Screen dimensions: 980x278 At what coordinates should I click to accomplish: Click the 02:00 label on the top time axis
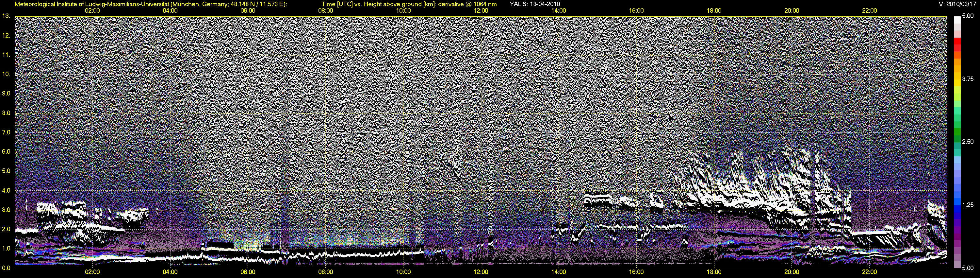pos(92,11)
